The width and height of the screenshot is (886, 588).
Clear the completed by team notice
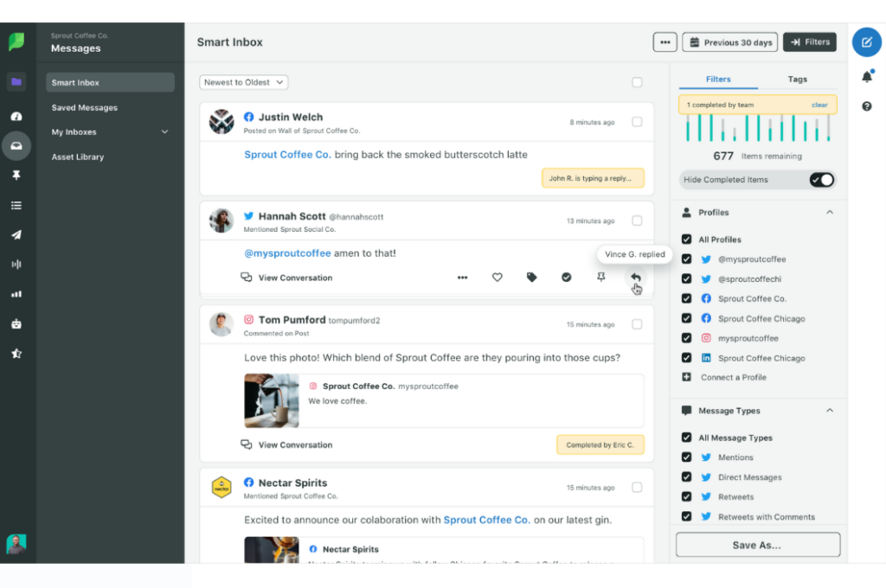819,105
